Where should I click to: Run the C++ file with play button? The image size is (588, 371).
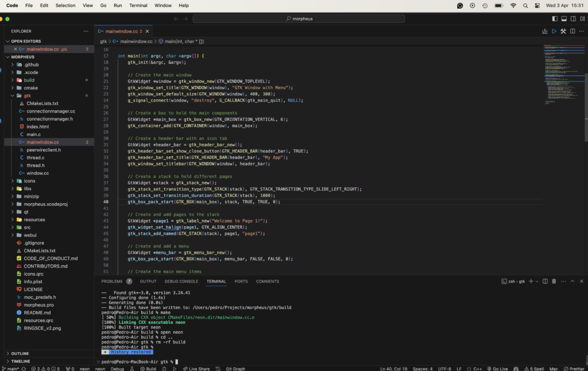(554, 31)
